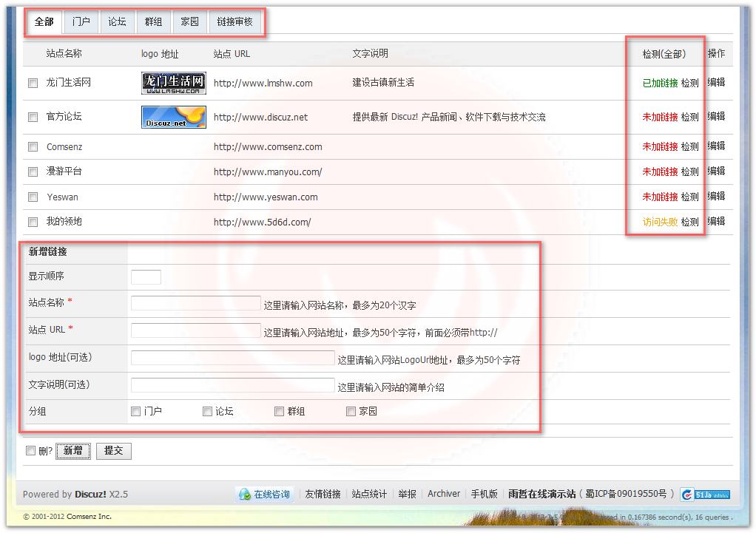Open the 举报 footer link
The image size is (756, 533).
pos(408,494)
